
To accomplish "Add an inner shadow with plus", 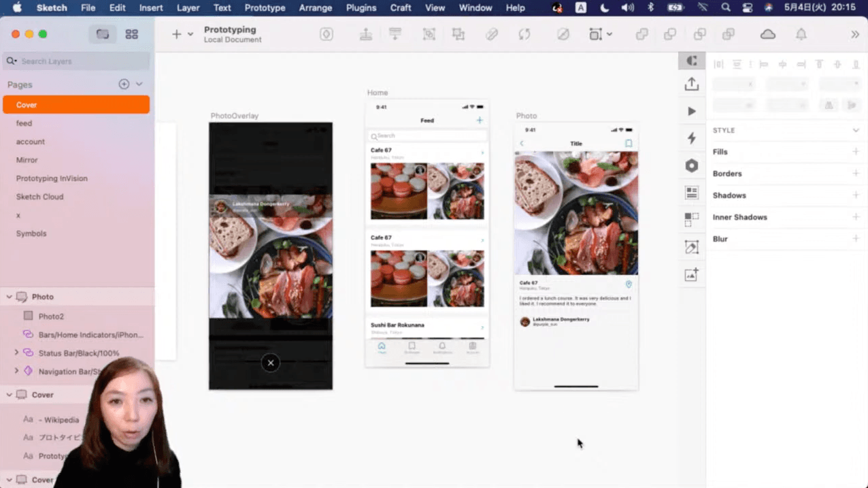I will coord(856,217).
